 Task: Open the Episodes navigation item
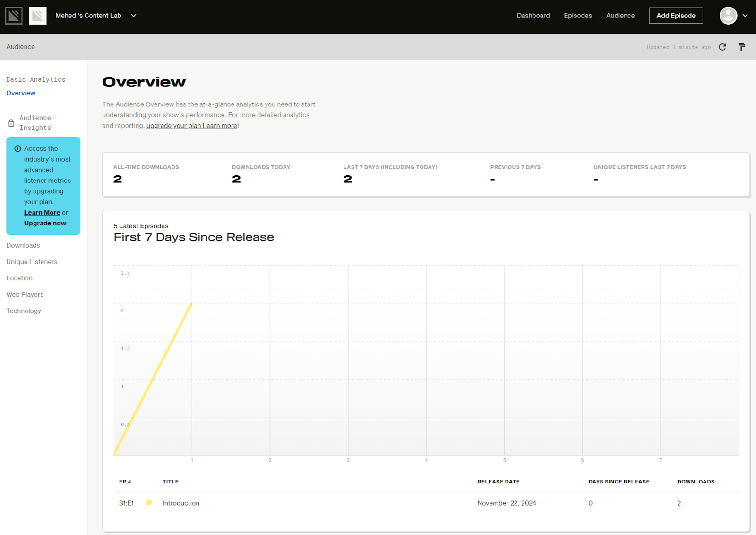click(x=577, y=16)
